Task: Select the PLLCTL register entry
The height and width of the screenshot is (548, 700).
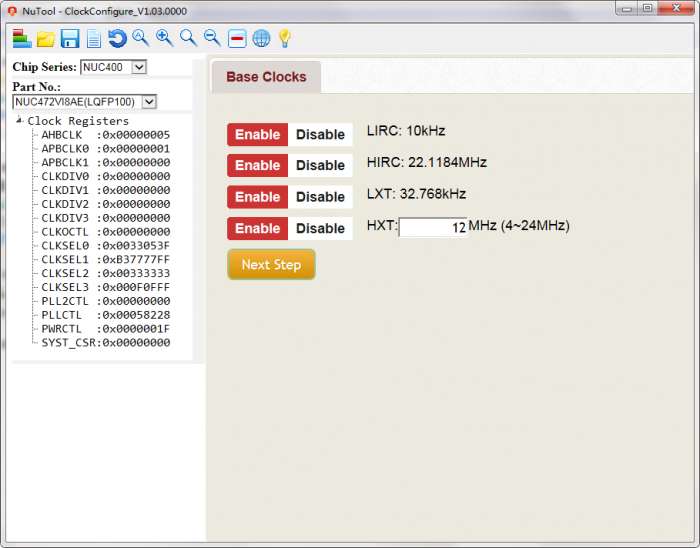Action: coord(105,315)
